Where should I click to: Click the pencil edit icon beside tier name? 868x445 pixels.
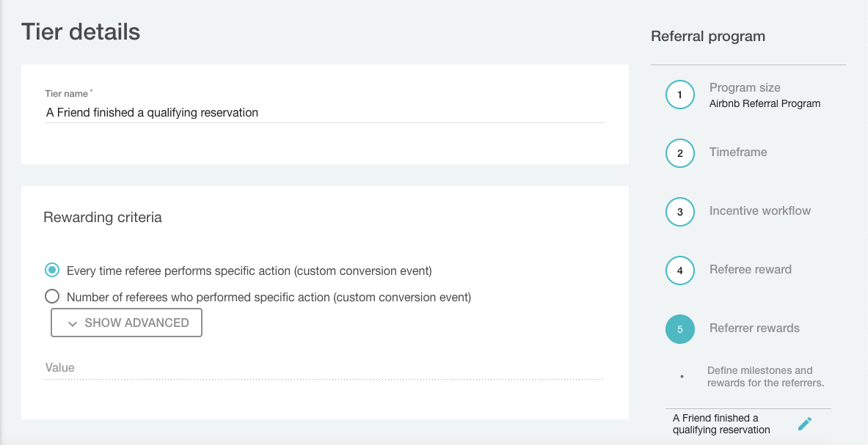805,424
